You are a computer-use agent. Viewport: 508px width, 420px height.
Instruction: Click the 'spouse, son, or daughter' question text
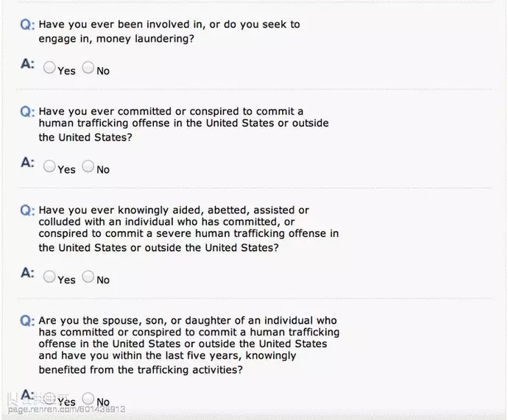pos(189,345)
